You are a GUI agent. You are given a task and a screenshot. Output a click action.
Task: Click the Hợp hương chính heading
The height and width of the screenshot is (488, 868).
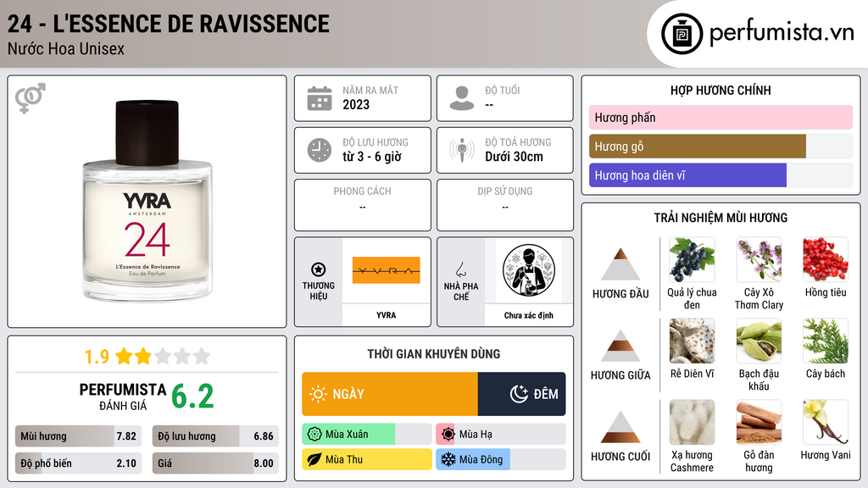coord(721,90)
